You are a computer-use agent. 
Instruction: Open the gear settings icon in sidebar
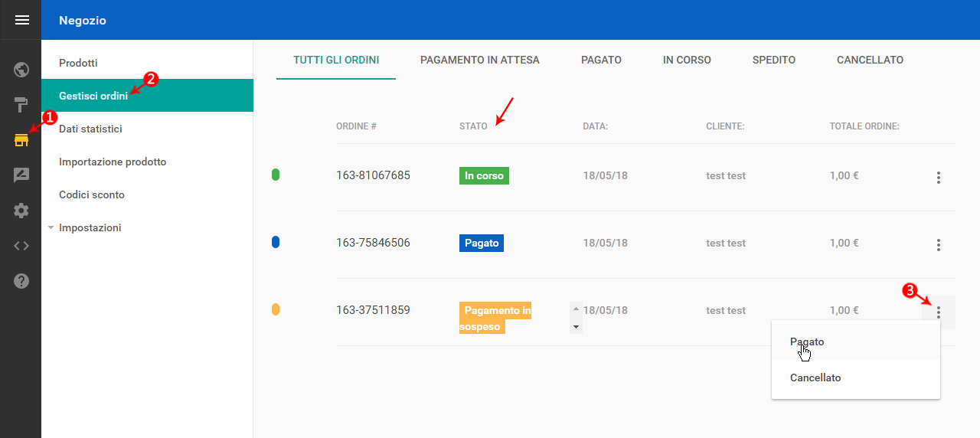pos(21,211)
